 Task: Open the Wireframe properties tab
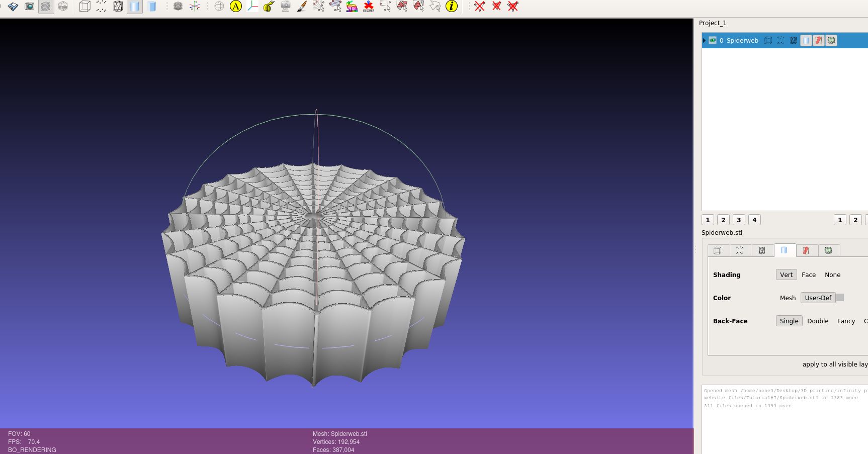coord(762,250)
